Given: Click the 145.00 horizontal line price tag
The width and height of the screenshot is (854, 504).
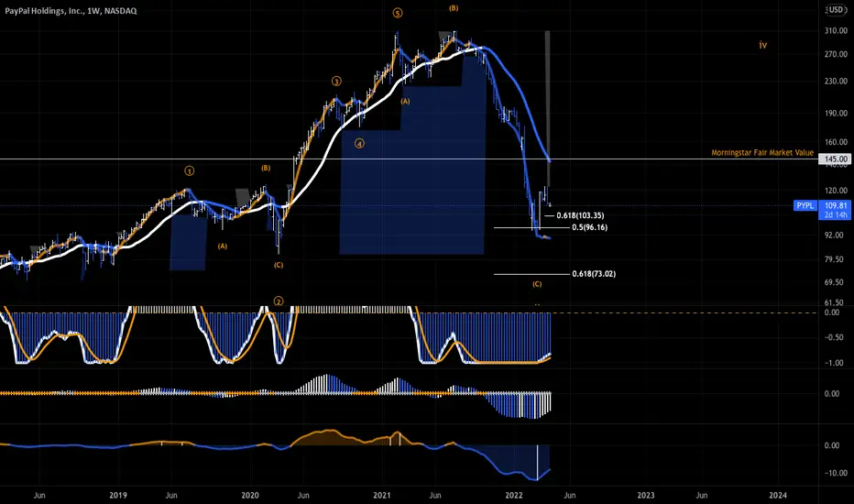Looking at the screenshot, I should click(x=836, y=159).
